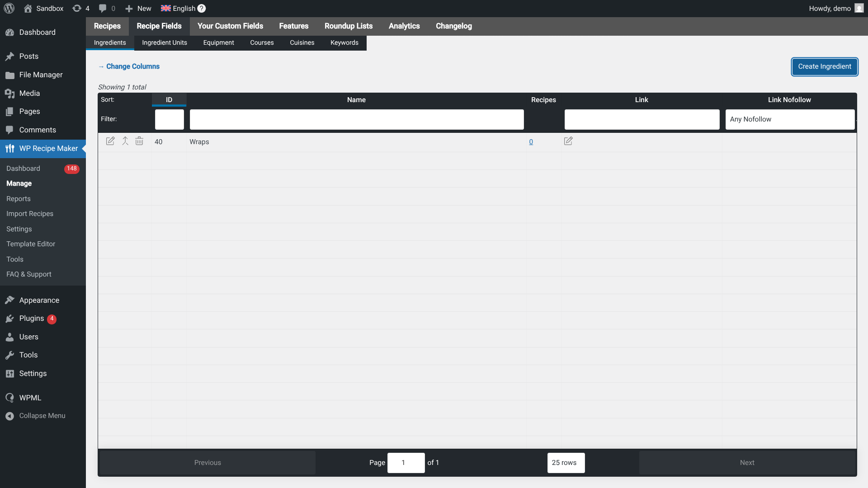Open the updates refresh icon
The image size is (868, 488).
77,8
